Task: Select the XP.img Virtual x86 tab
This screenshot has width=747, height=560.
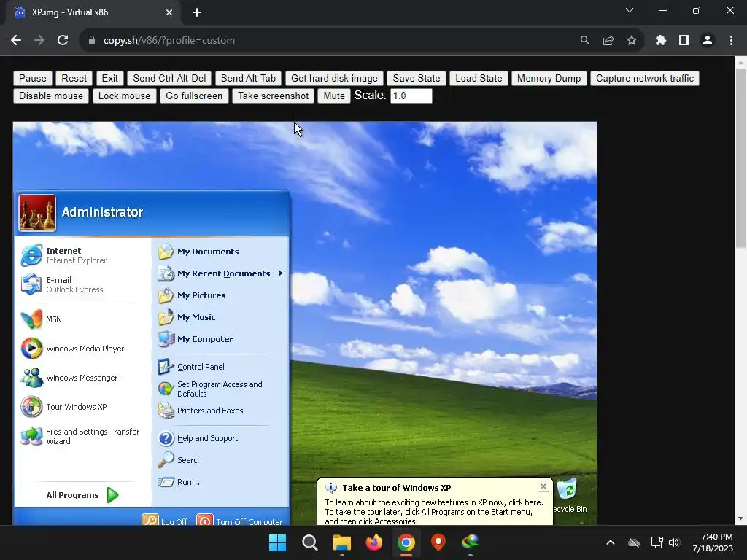Action: point(93,12)
